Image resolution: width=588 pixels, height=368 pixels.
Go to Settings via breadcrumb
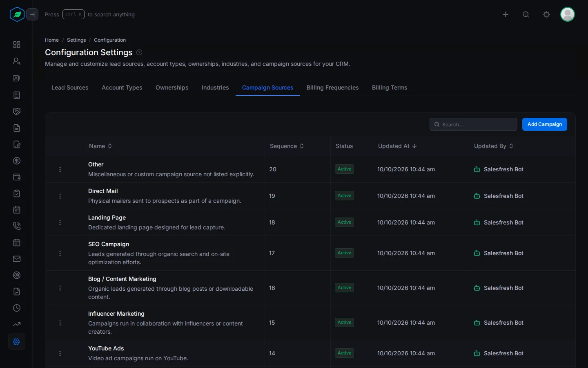click(x=76, y=40)
